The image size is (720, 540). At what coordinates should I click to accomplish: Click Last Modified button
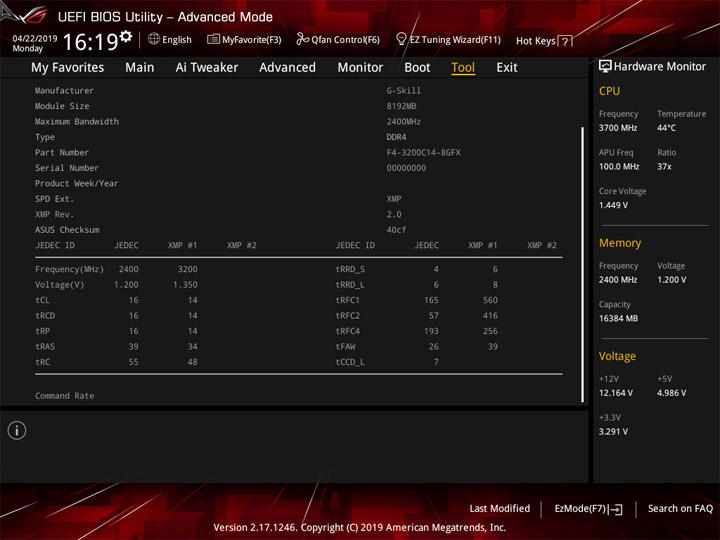click(x=500, y=509)
